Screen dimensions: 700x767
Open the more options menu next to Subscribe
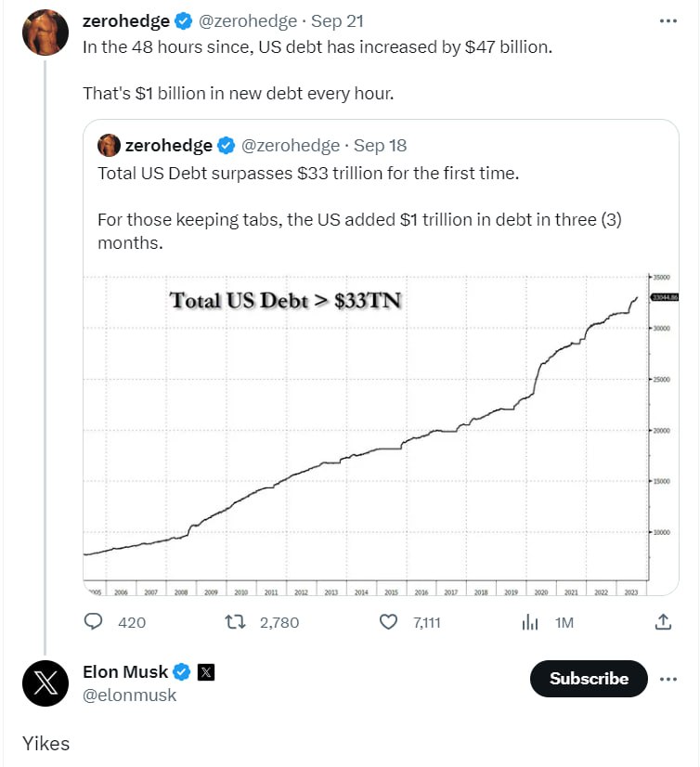point(668,679)
